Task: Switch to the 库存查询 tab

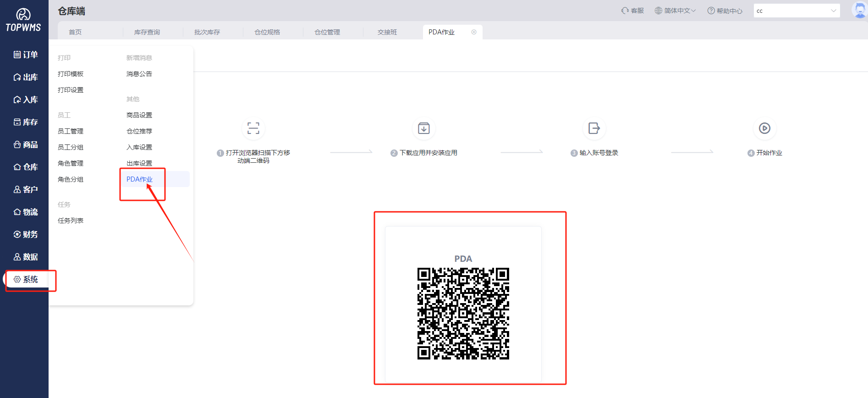Action: point(147,32)
